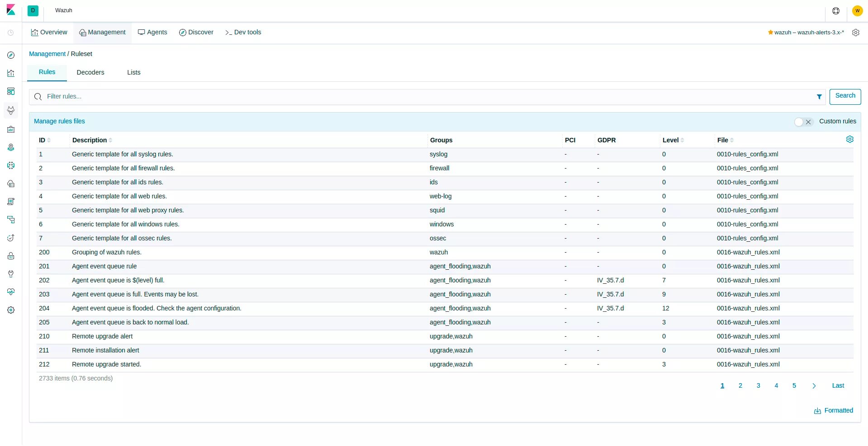The height and width of the screenshot is (446, 868).
Task: Go to page 5
Action: pos(794,386)
